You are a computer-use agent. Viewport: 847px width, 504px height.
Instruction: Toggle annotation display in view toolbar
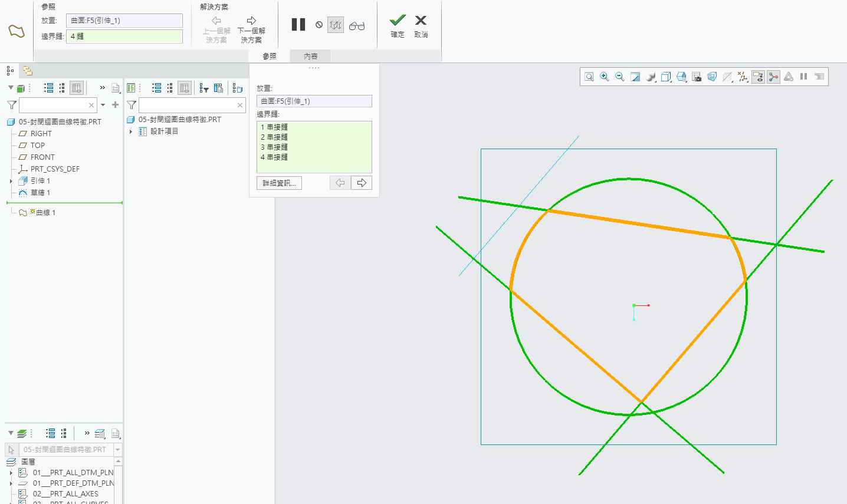(758, 77)
